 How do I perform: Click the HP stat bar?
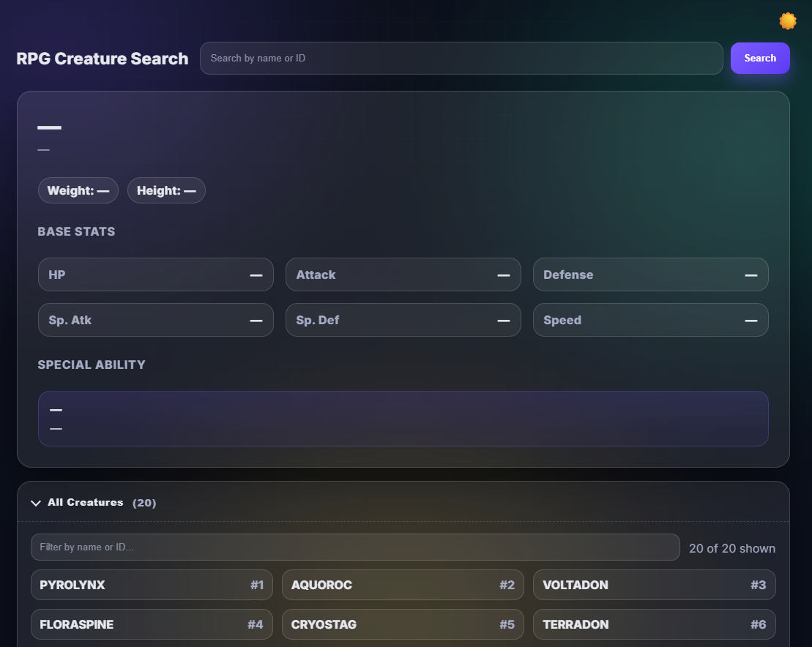(x=155, y=274)
